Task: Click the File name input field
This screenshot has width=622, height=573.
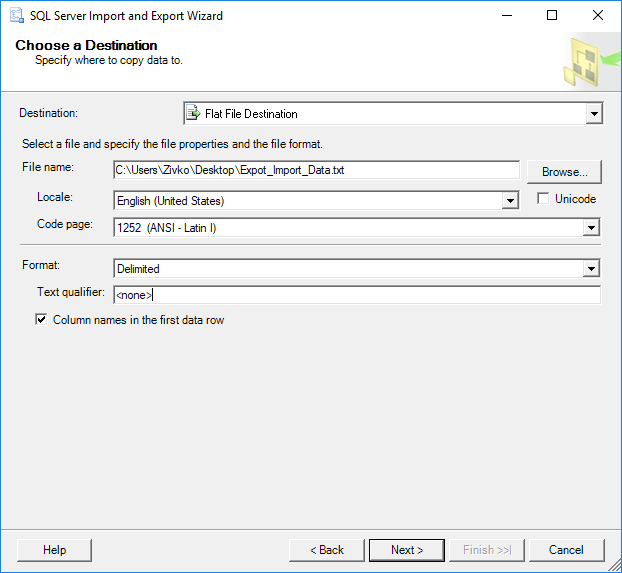Action: [316, 170]
